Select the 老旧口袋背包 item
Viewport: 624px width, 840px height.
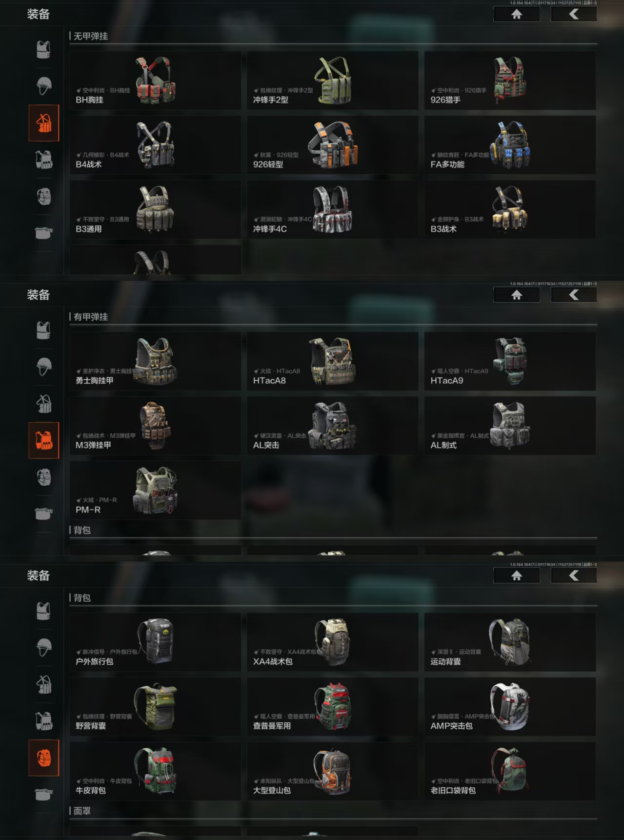click(x=510, y=771)
